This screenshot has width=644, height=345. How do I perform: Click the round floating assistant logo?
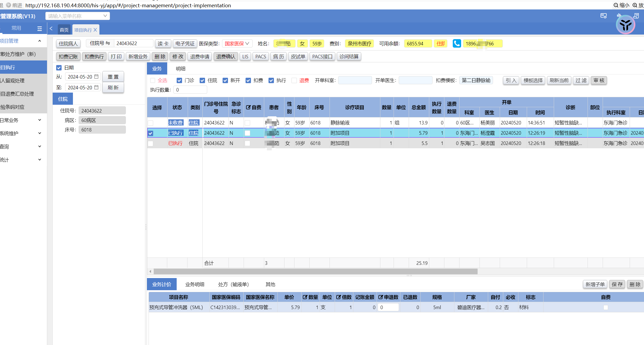click(626, 25)
